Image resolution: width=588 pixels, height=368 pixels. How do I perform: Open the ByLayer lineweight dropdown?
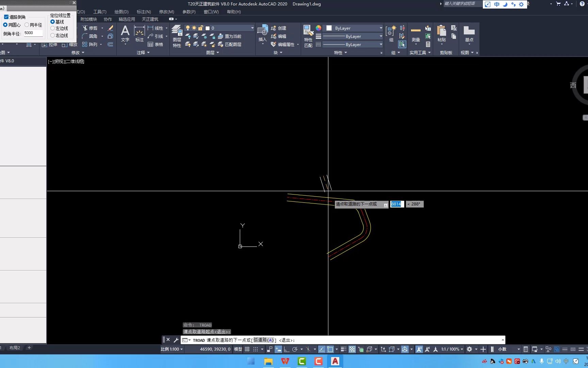click(x=353, y=36)
